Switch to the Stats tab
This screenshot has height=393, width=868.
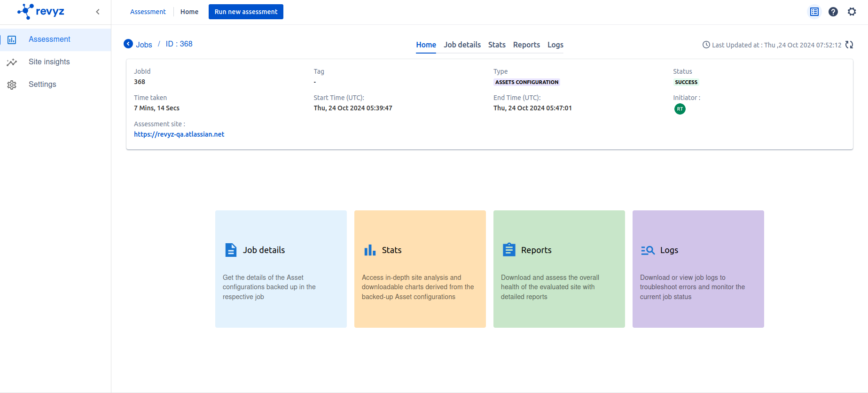(x=497, y=45)
